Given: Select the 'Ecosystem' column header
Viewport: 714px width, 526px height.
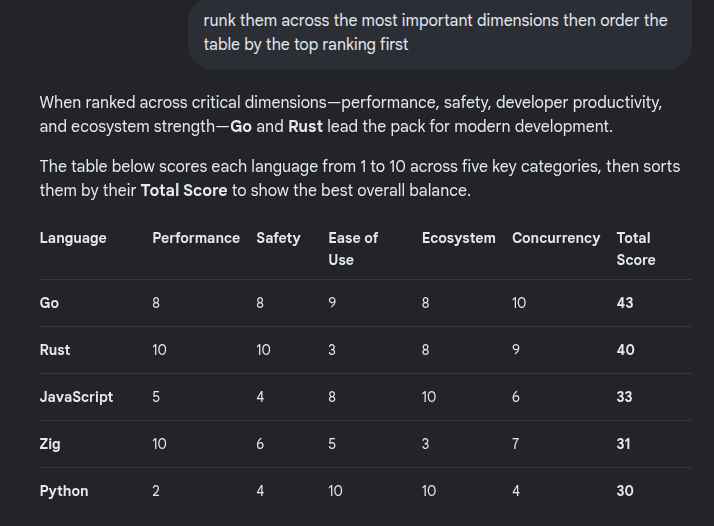Looking at the screenshot, I should tap(459, 238).
